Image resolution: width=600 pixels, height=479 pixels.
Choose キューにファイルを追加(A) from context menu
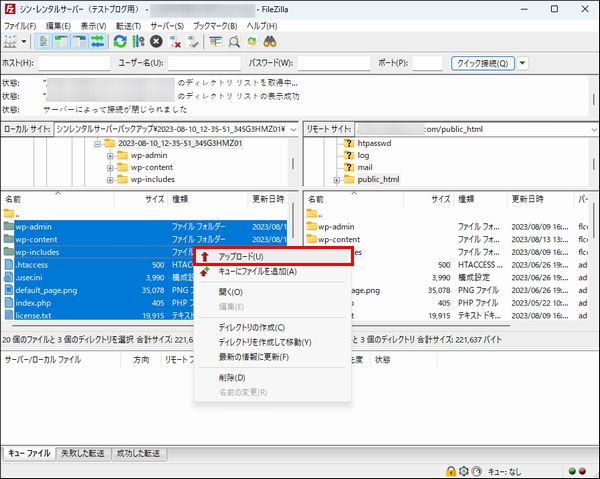272,271
